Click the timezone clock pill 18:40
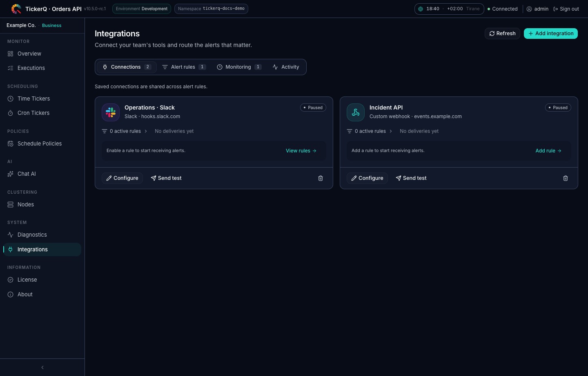 click(449, 9)
